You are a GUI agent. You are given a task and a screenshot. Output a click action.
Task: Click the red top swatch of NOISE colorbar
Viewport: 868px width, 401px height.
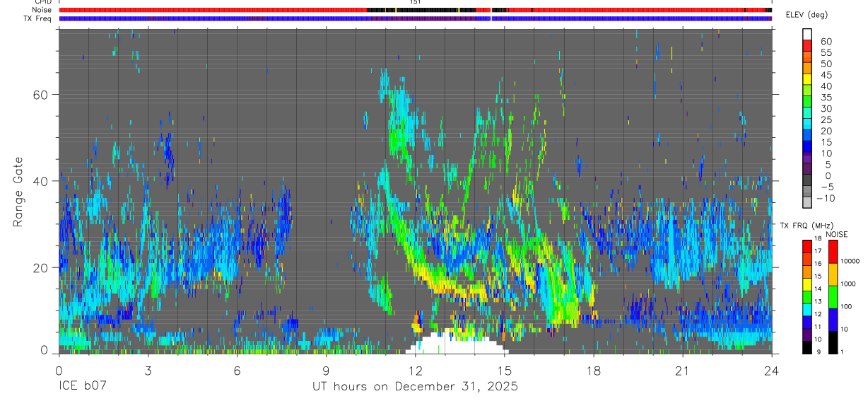tap(833, 252)
